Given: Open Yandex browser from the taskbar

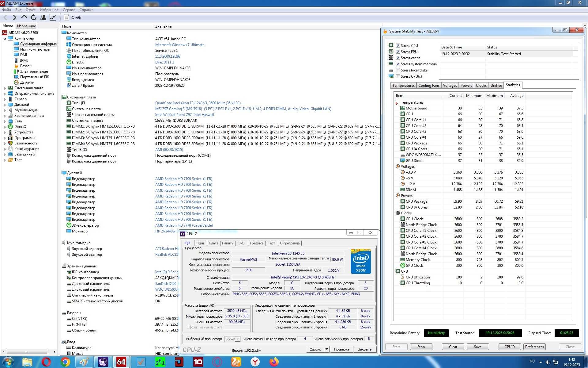Looking at the screenshot, I should (255, 362).
